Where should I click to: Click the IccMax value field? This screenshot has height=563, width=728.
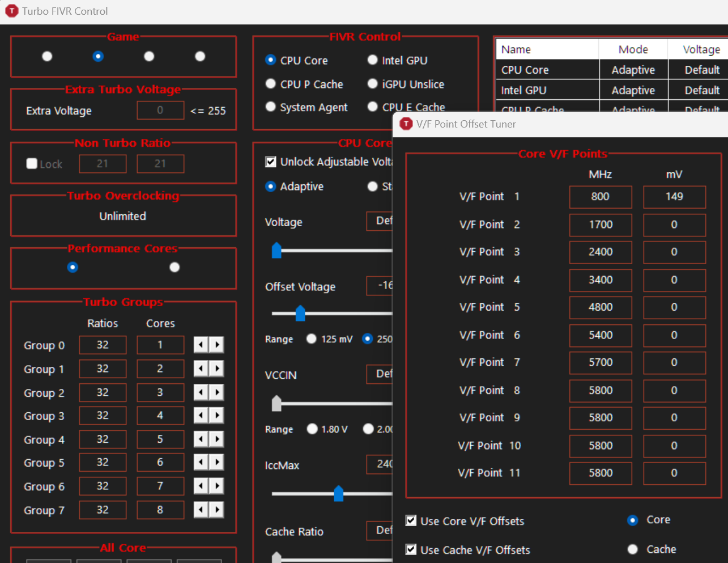coord(380,464)
